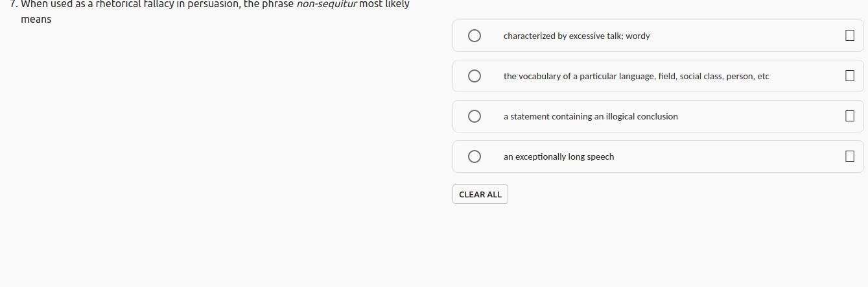868x287 pixels.
Task: Pick radio for 'statement containing an illogical conclusion'
Action: [475, 116]
